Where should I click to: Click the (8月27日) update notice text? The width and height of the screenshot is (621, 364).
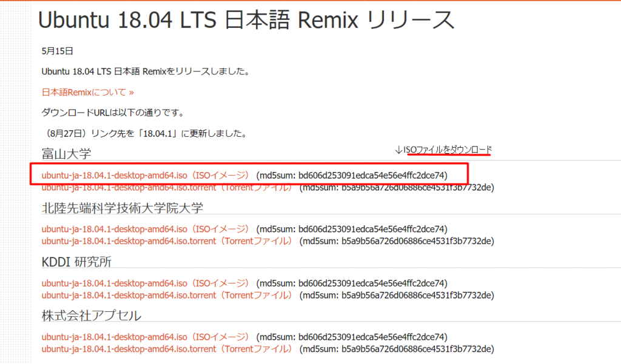146,133
